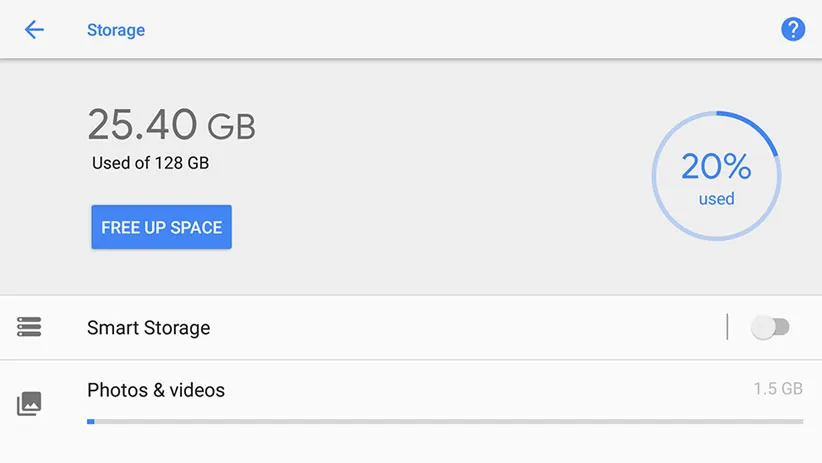
Task: Toggle the Smart Storage switch
Action: (770, 327)
